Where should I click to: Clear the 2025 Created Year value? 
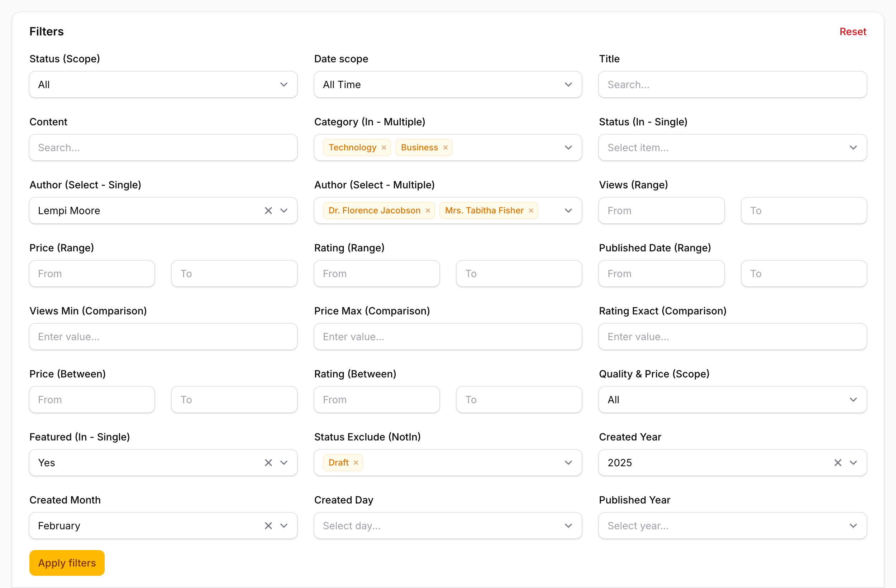837,463
